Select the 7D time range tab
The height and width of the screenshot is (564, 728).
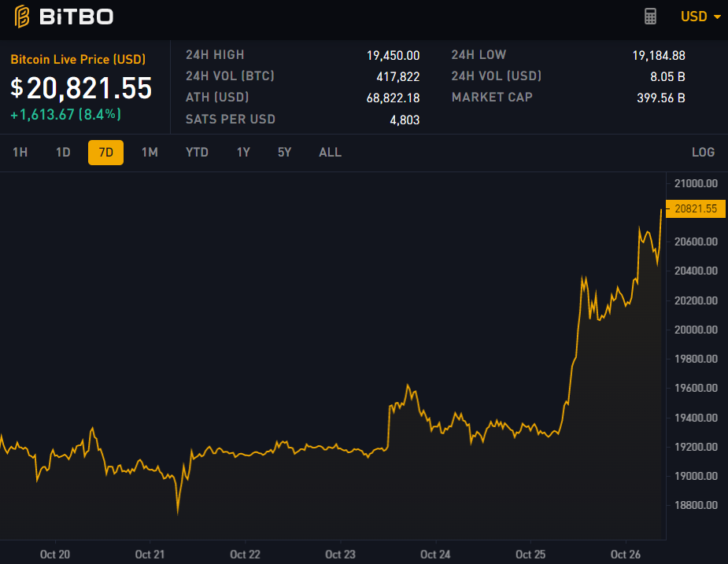106,153
